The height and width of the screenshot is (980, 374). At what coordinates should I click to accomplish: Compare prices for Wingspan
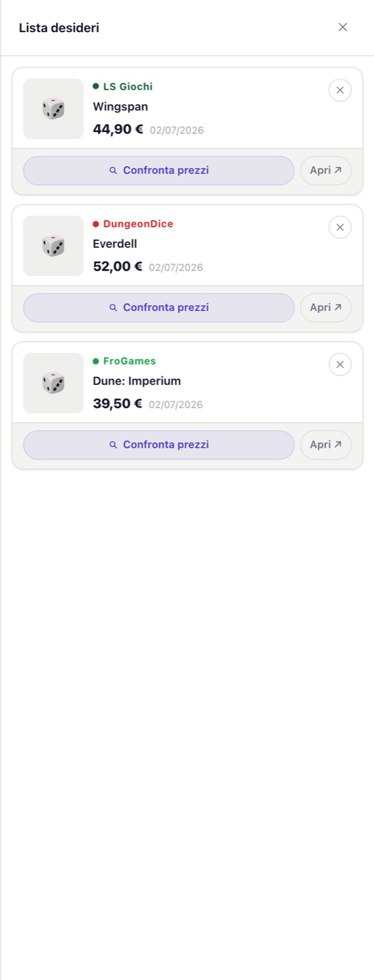click(x=159, y=171)
